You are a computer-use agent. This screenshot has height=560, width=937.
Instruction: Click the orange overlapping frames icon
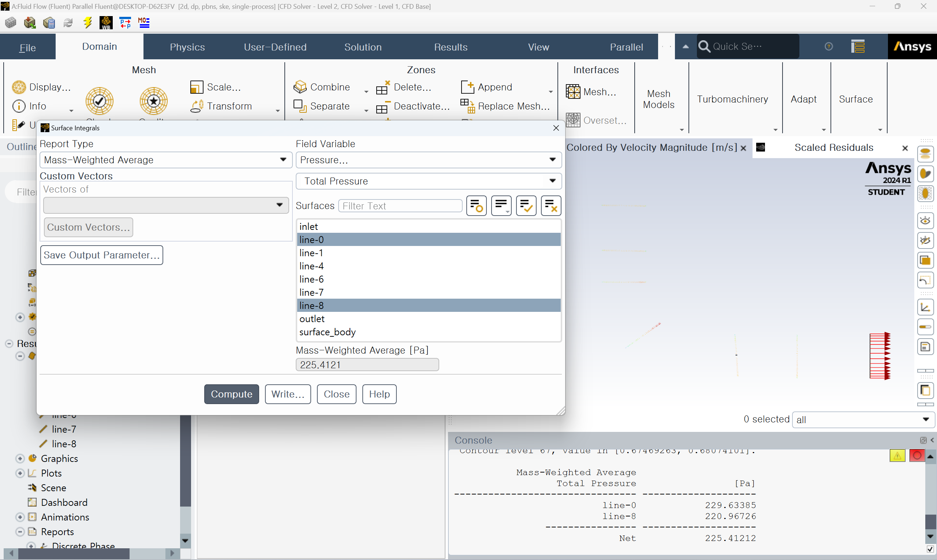click(925, 260)
